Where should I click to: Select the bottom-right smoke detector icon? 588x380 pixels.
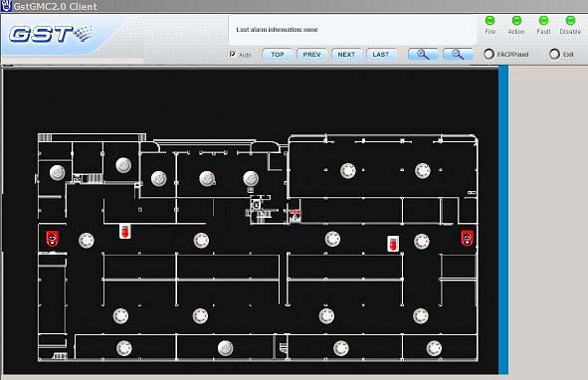434,348
